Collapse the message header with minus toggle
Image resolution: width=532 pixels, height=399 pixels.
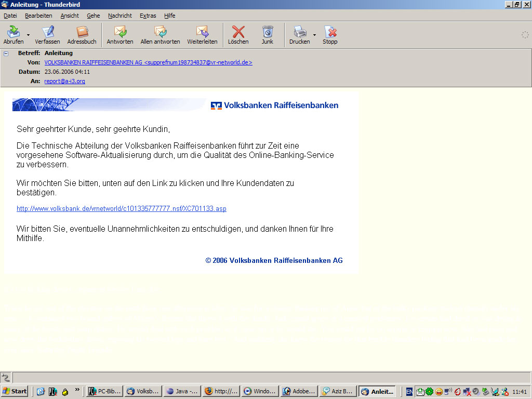tap(6, 54)
